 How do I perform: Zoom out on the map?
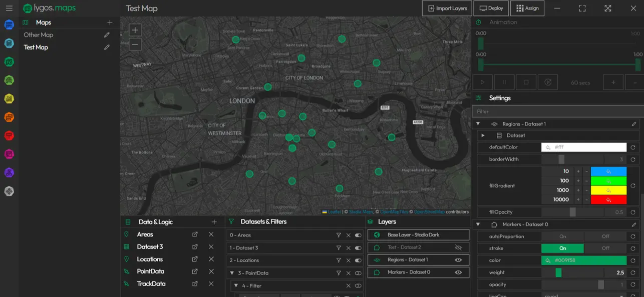[135, 44]
